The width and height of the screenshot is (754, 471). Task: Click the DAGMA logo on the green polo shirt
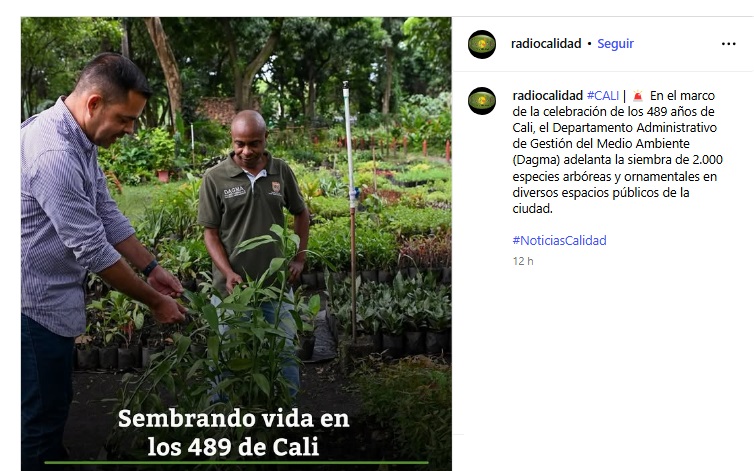234,192
